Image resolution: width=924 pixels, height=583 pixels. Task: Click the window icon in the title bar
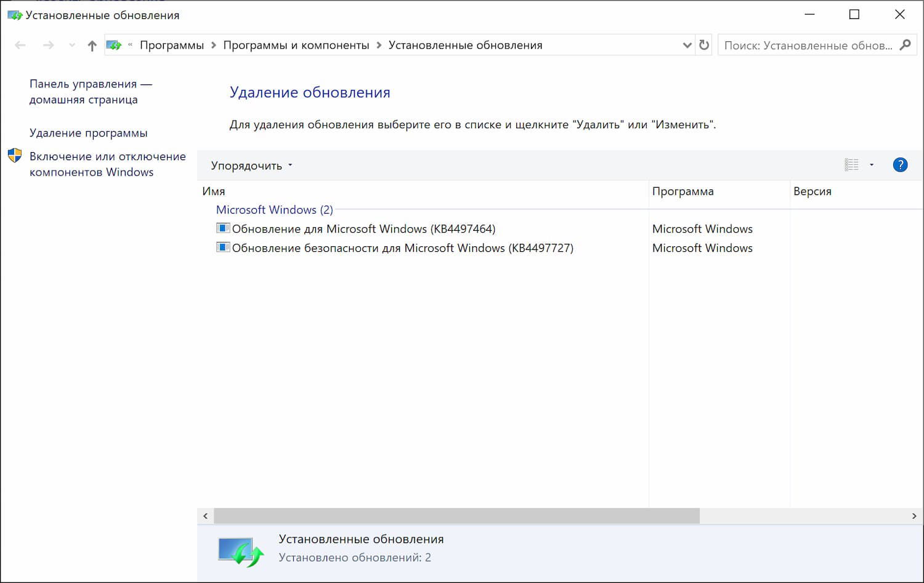[x=14, y=14]
